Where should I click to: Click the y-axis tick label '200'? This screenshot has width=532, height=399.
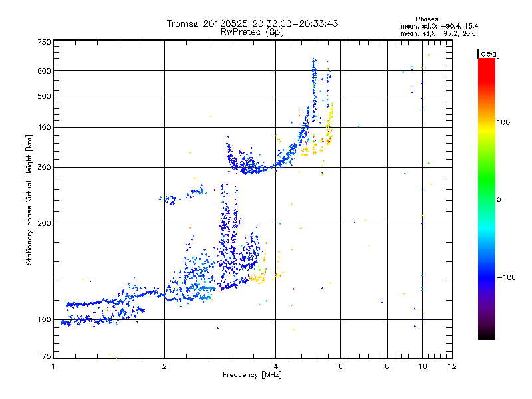click(x=45, y=223)
